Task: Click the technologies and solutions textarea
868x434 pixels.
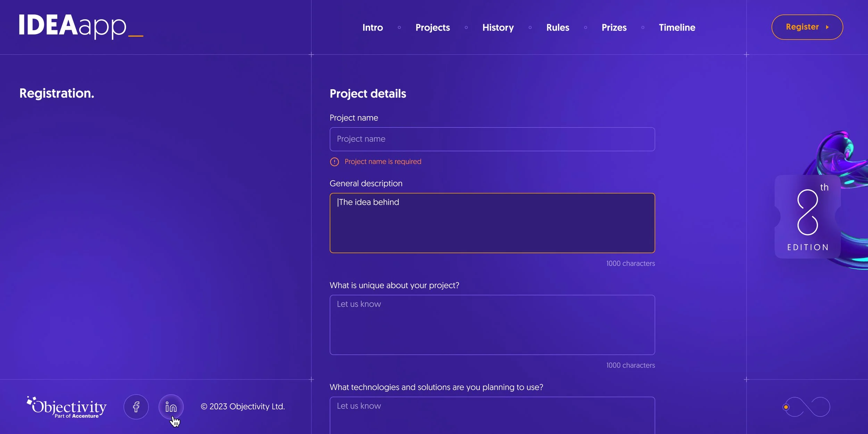Action: (492, 417)
